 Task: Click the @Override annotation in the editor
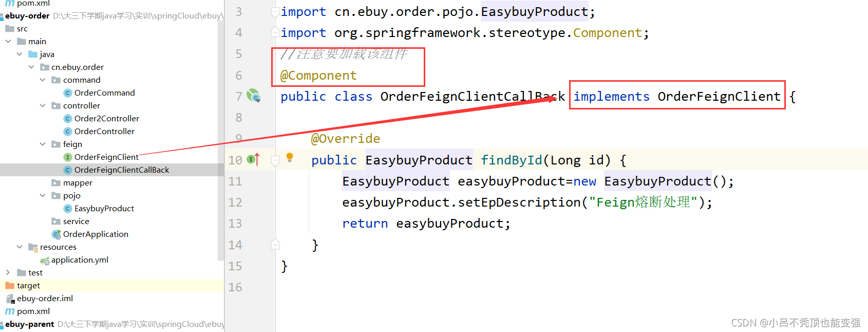[x=346, y=139]
